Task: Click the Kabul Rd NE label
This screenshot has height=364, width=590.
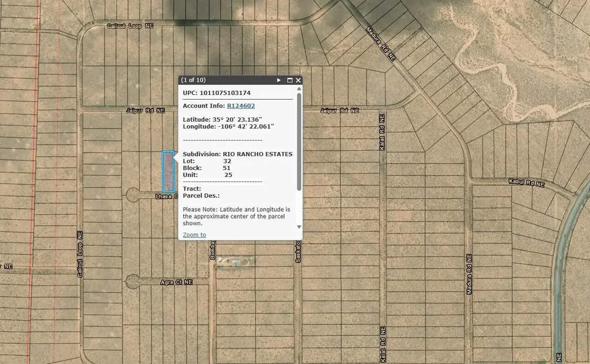Action: pos(527,184)
